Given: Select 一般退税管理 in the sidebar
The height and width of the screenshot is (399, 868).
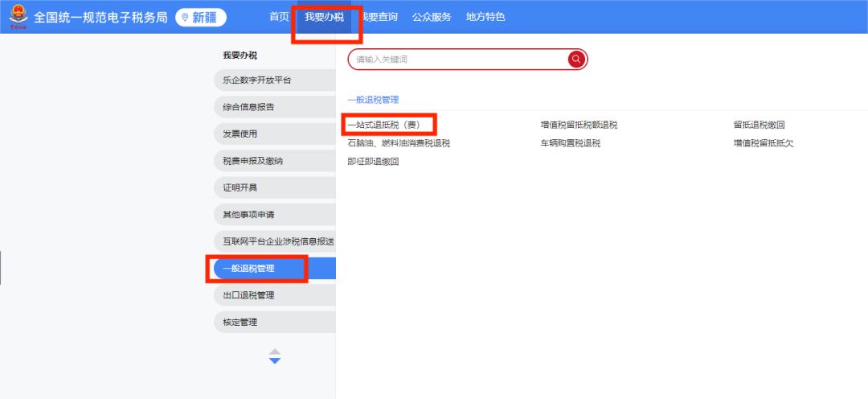Looking at the screenshot, I should [275, 268].
